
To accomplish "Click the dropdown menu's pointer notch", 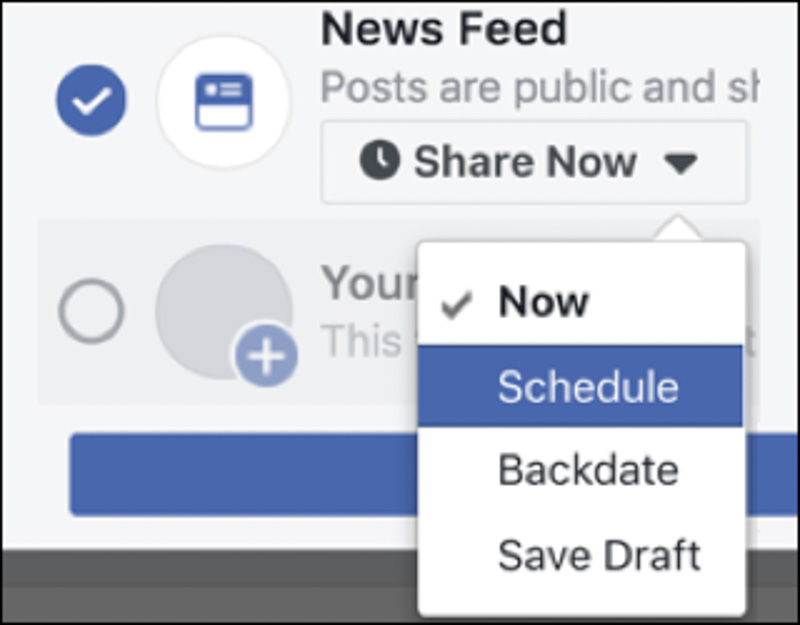I will tap(681, 228).
